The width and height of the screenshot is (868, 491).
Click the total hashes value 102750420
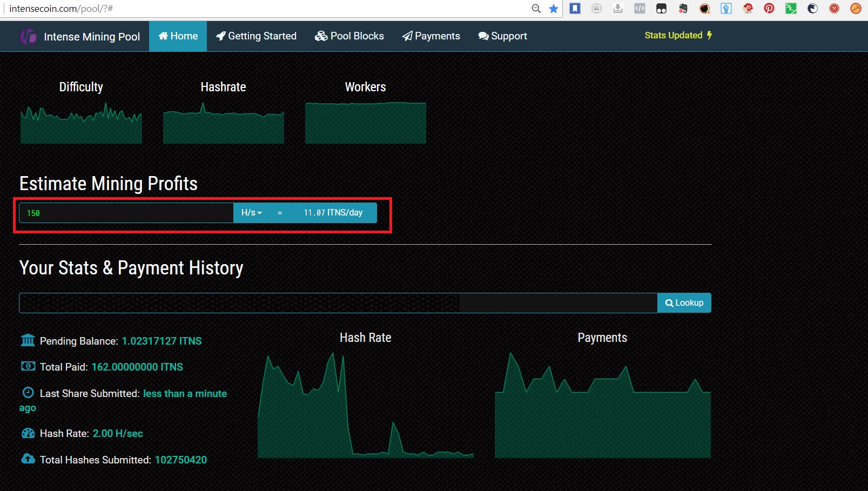(x=181, y=460)
